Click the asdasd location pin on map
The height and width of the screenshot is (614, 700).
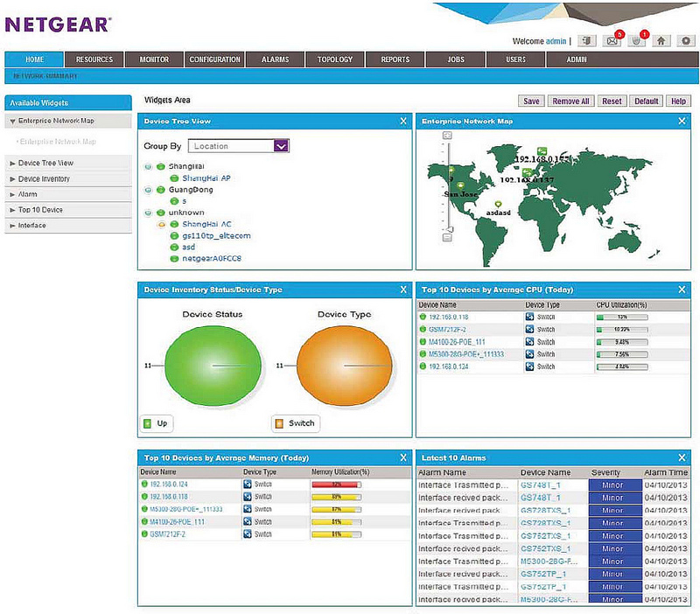[x=498, y=204]
